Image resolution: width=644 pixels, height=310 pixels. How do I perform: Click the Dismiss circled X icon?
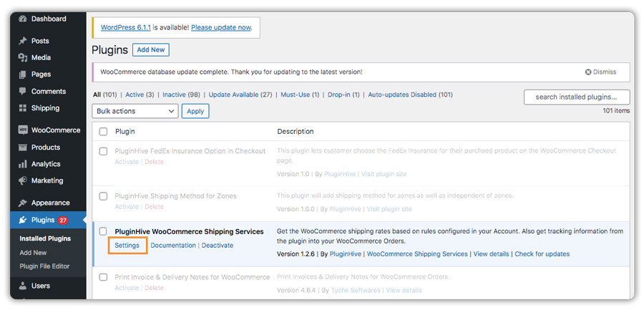coord(588,72)
